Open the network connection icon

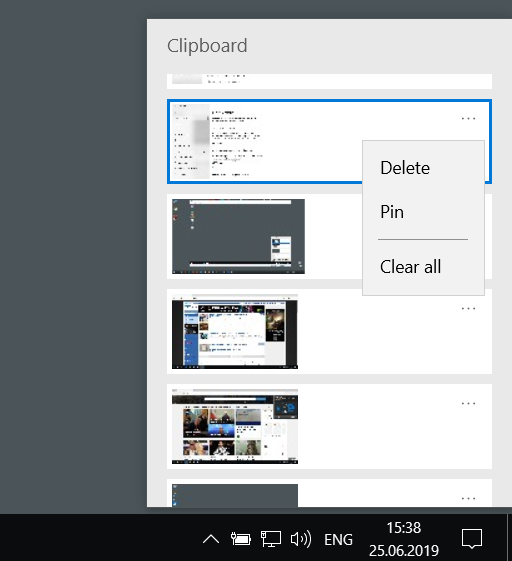pos(270,539)
